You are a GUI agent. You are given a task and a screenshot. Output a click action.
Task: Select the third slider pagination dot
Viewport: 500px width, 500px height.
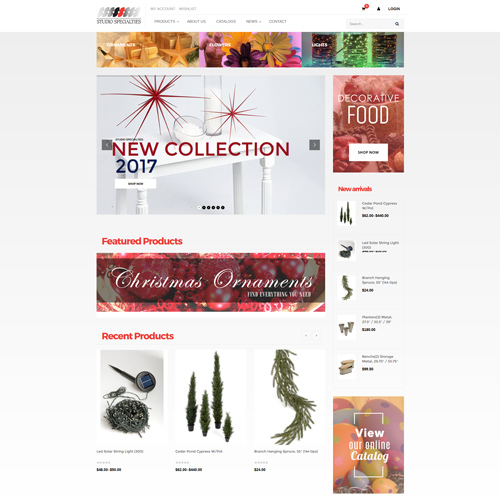click(x=209, y=207)
